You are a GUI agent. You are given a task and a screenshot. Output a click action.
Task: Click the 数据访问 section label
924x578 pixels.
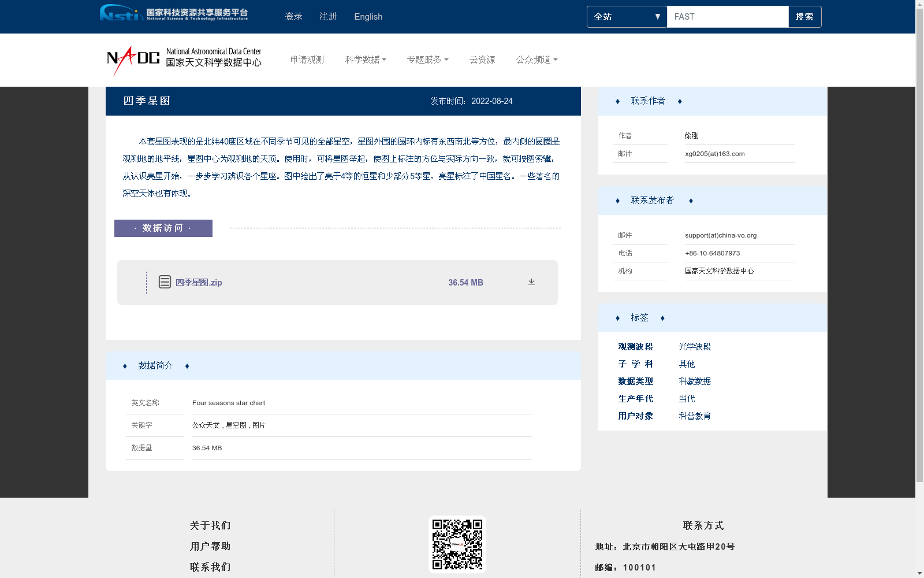163,228
